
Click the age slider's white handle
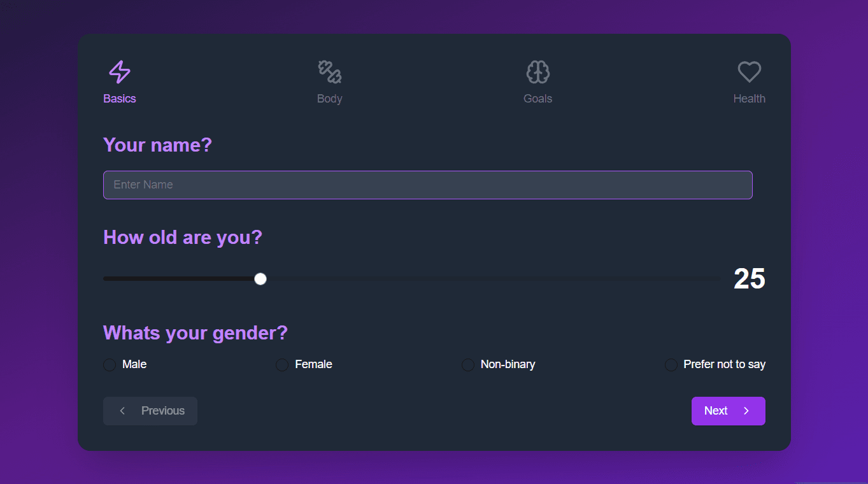click(260, 279)
